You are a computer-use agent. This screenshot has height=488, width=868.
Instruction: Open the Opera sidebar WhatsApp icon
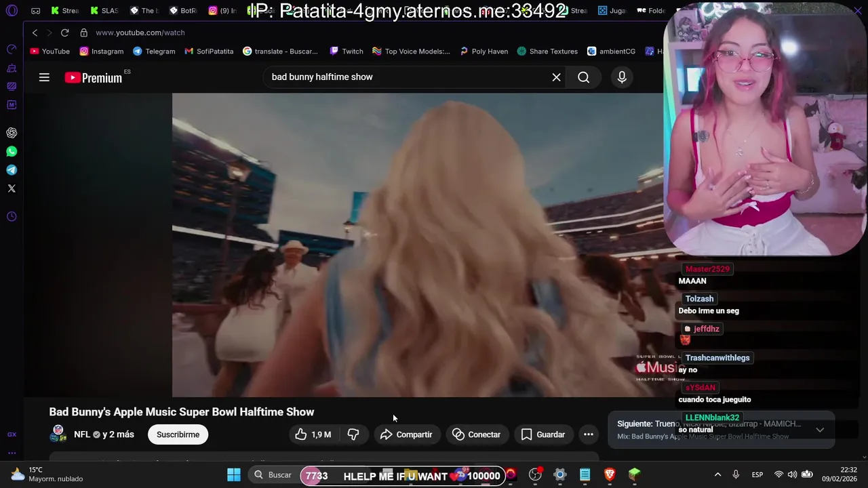pos(12,152)
